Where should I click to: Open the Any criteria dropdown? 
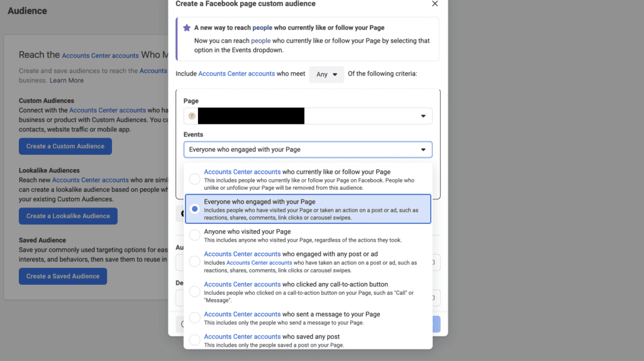(326, 74)
